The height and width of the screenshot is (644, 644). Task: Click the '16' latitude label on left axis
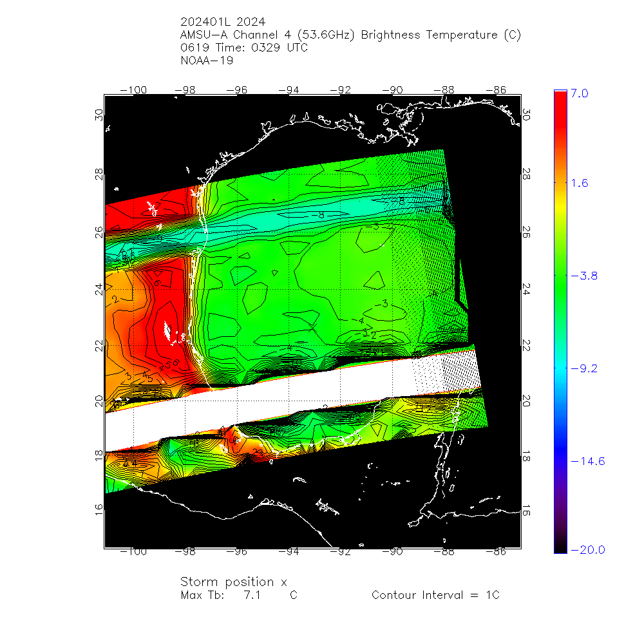coord(99,509)
